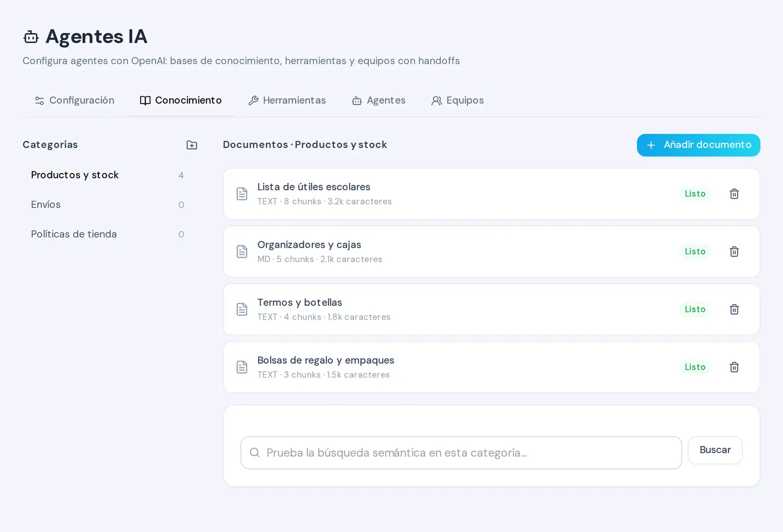The width and height of the screenshot is (783, 532).
Task: Click the Listo badge on Lista de útiles escolares
Action: [695, 194]
